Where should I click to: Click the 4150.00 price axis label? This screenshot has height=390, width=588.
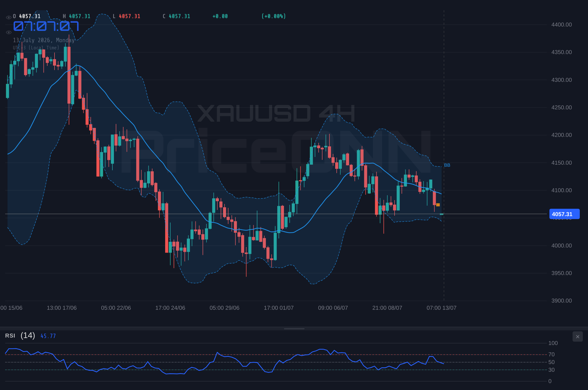562,163
